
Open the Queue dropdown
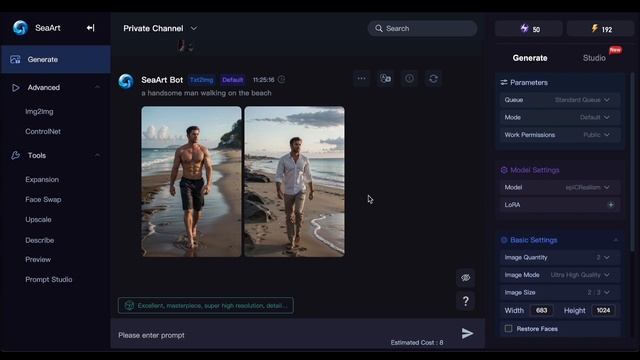560,100
